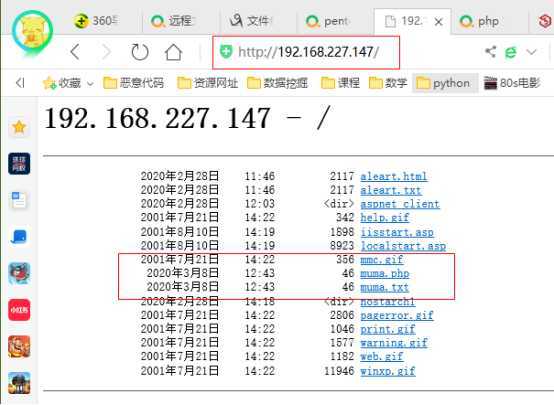
Task: Open the 恶意代码 bookmarks folder
Action: click(x=134, y=83)
